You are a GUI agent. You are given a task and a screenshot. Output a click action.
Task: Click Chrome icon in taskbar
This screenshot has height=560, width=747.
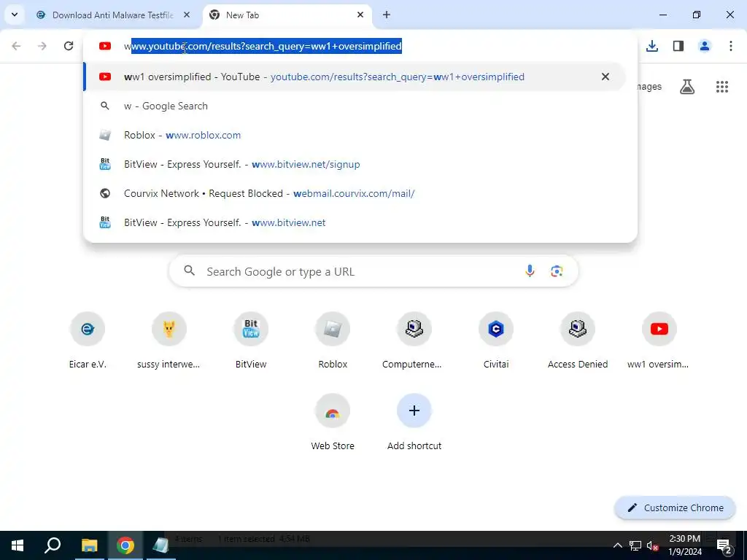[x=125, y=545]
